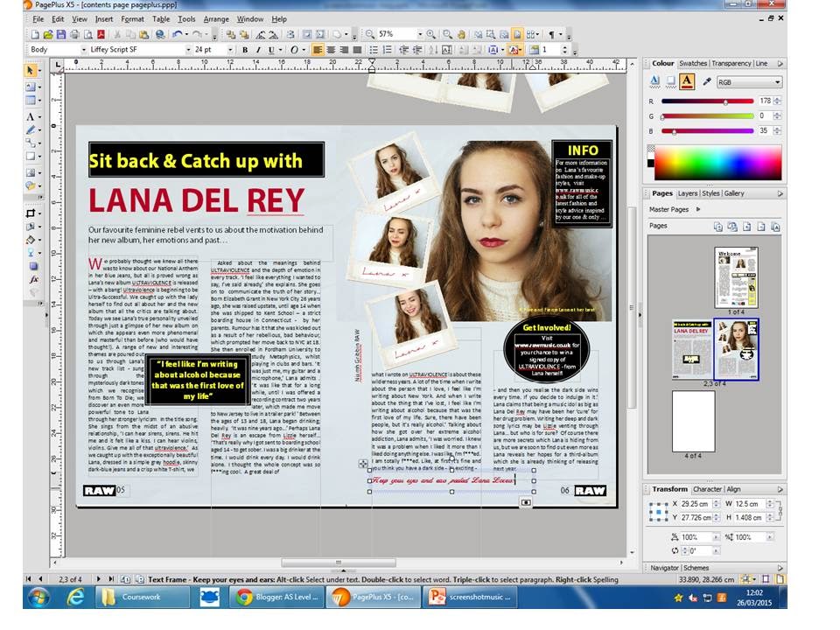This screenshot has width=840, height=630.
Task: Switch to the Gallery tab
Action: coord(734,193)
